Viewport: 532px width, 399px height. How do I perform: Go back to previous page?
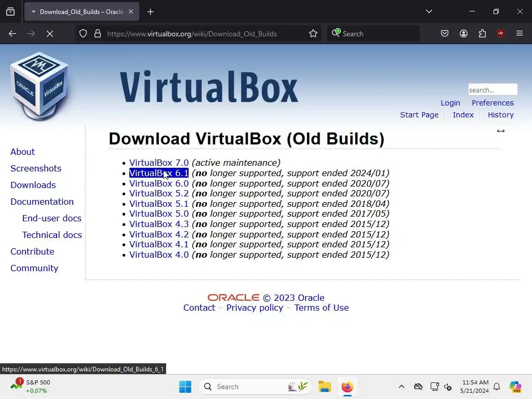pyautogui.click(x=12, y=34)
